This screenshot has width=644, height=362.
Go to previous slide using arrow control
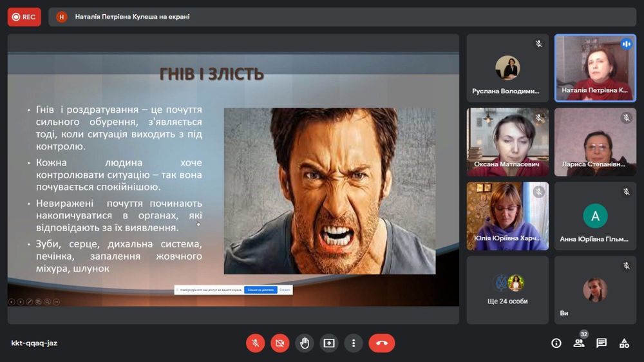click(12, 301)
